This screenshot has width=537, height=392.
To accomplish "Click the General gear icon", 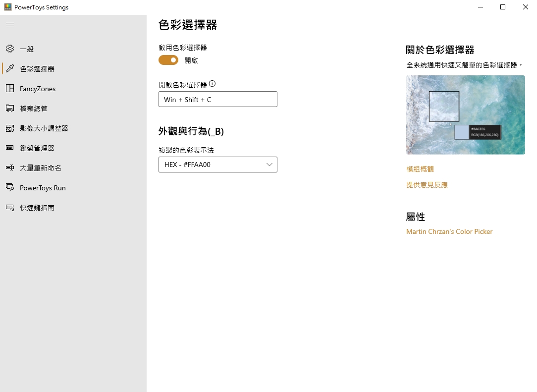I will pyautogui.click(x=10, y=49).
